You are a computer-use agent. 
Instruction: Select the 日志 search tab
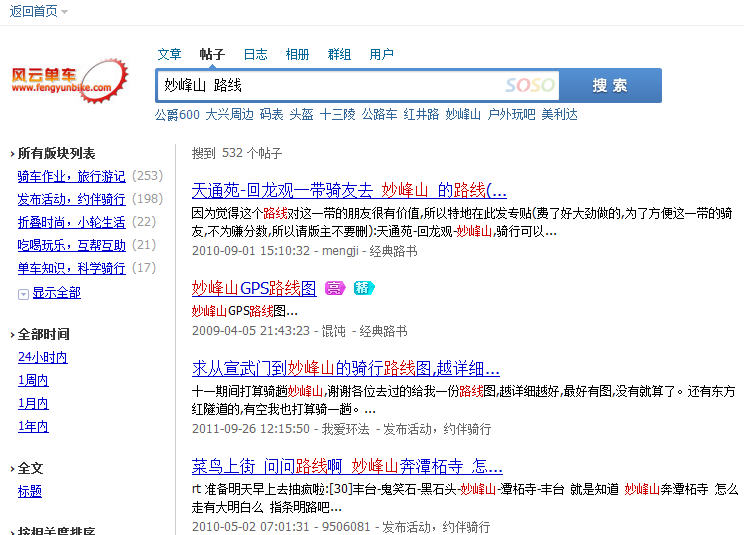(255, 54)
